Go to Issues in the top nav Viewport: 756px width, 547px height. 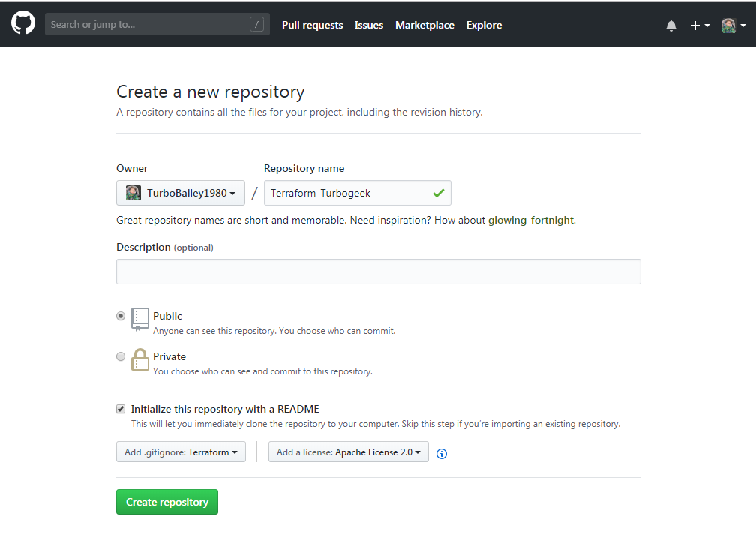coord(369,25)
